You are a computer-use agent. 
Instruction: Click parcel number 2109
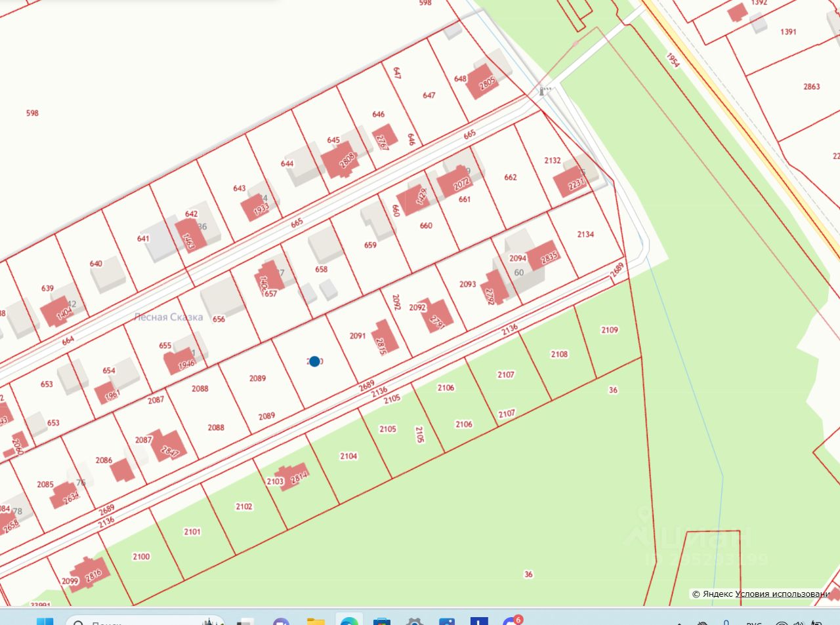pos(610,330)
